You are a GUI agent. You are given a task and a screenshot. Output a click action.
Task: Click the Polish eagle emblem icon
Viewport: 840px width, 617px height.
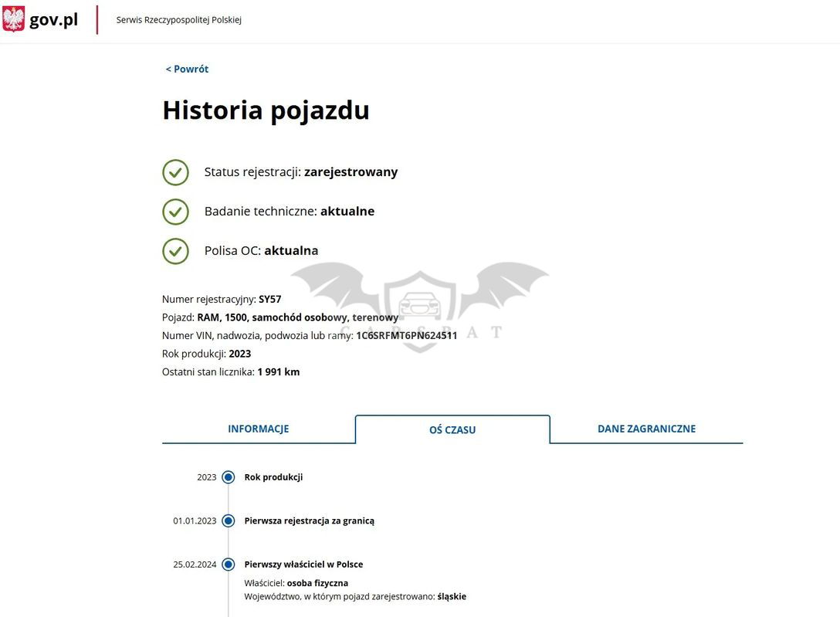coord(13,19)
